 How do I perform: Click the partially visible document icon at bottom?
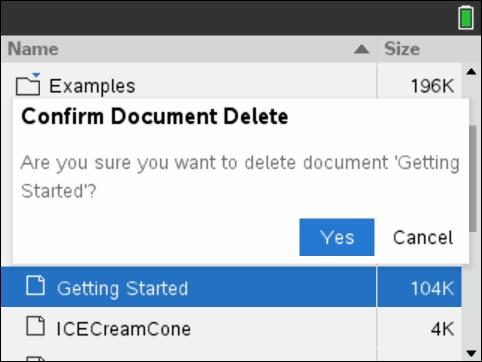(35, 359)
